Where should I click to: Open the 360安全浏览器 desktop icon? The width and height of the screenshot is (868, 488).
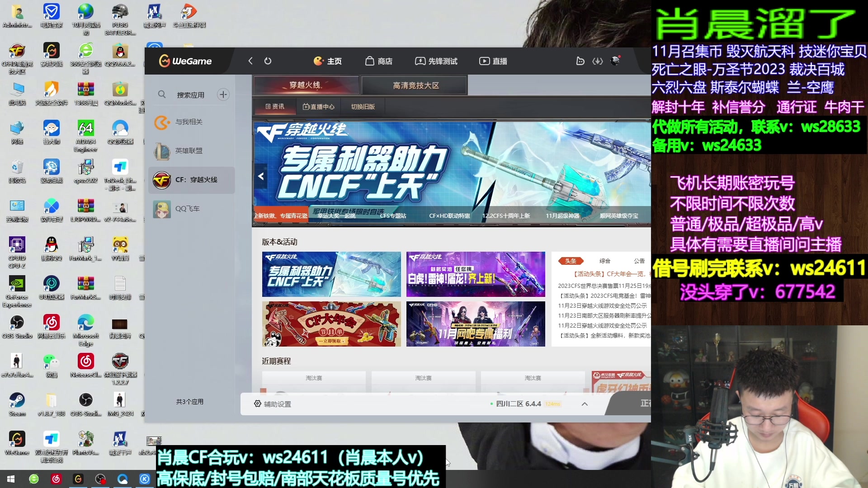pos(85,58)
